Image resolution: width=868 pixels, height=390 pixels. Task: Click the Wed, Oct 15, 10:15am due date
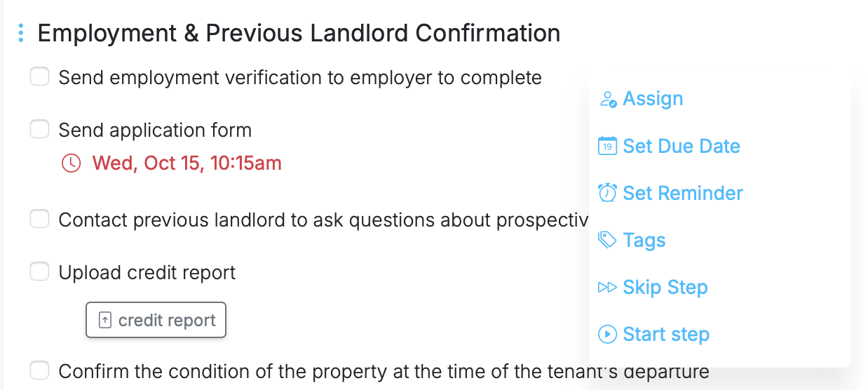187,163
